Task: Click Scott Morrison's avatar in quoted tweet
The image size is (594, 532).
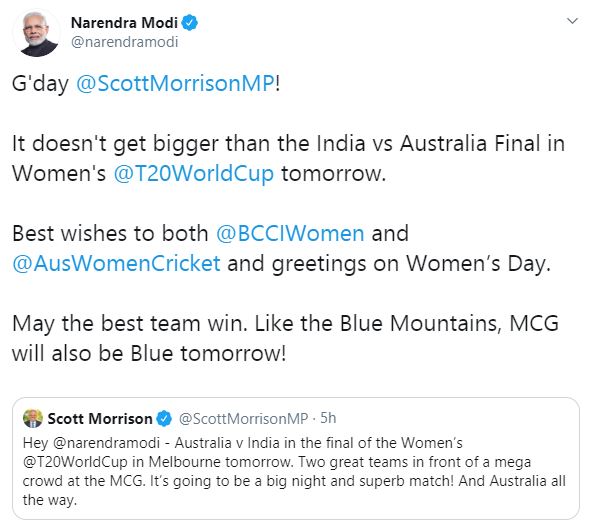Action: 33,419
